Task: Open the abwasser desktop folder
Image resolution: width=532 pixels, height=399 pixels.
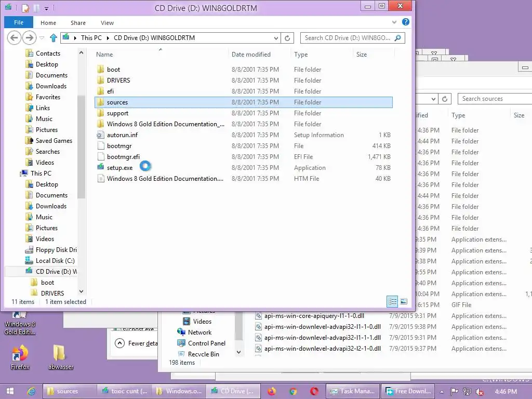Action: click(x=60, y=357)
